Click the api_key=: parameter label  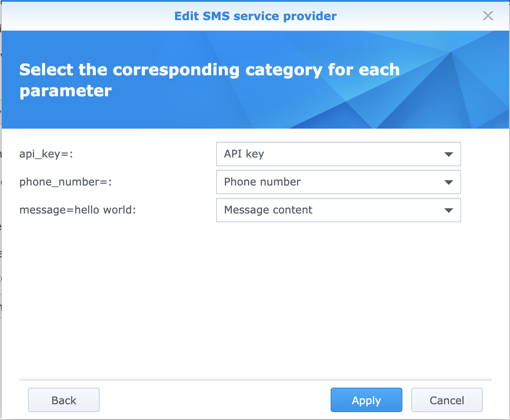pyautogui.click(x=46, y=154)
